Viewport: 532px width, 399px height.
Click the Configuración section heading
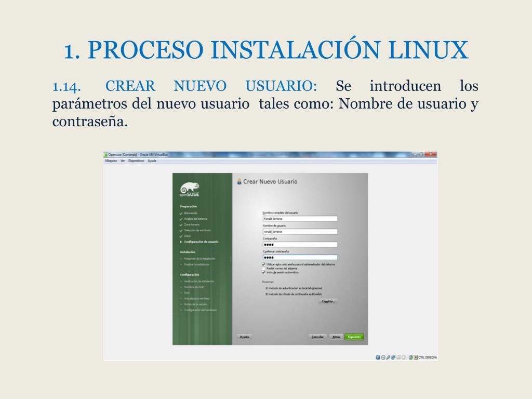click(190, 275)
